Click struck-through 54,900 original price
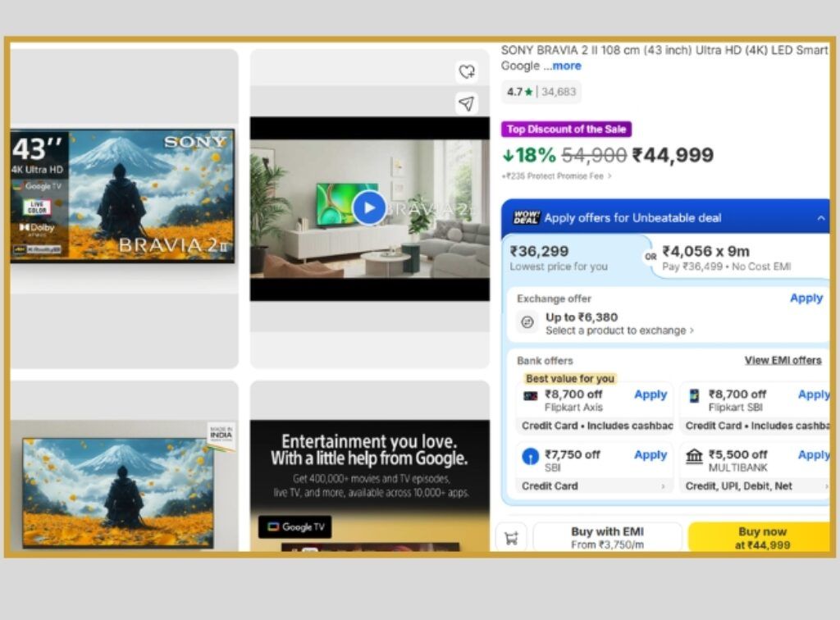This screenshot has width=840, height=620. 594,155
